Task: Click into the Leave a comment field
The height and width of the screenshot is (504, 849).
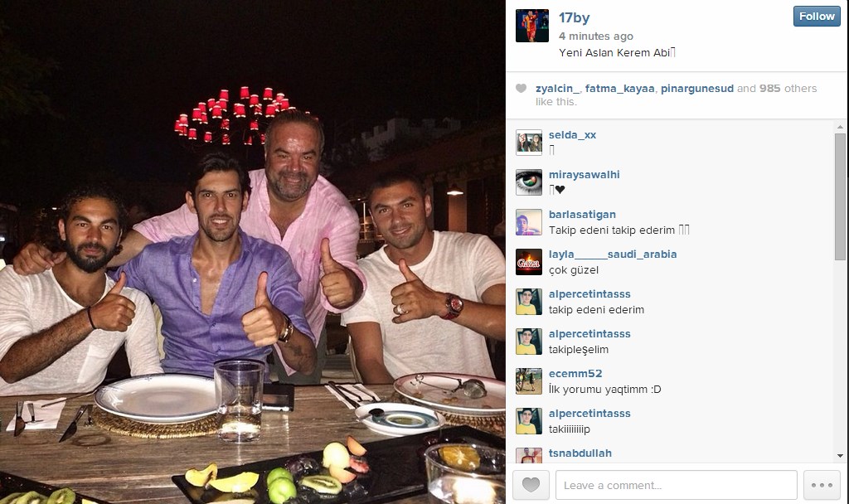Action: [x=677, y=484]
